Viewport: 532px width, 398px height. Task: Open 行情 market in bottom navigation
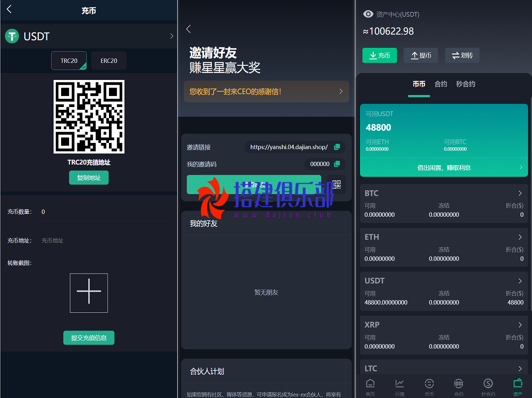[x=400, y=387]
